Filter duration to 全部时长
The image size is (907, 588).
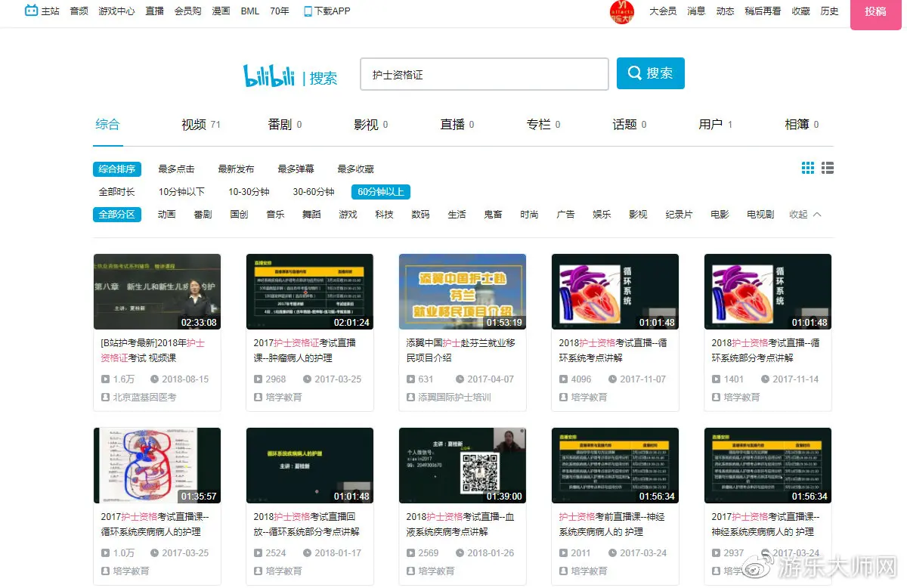(x=117, y=192)
